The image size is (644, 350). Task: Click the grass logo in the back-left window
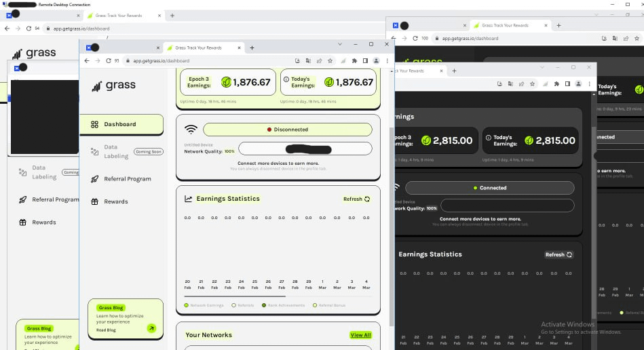click(x=34, y=54)
